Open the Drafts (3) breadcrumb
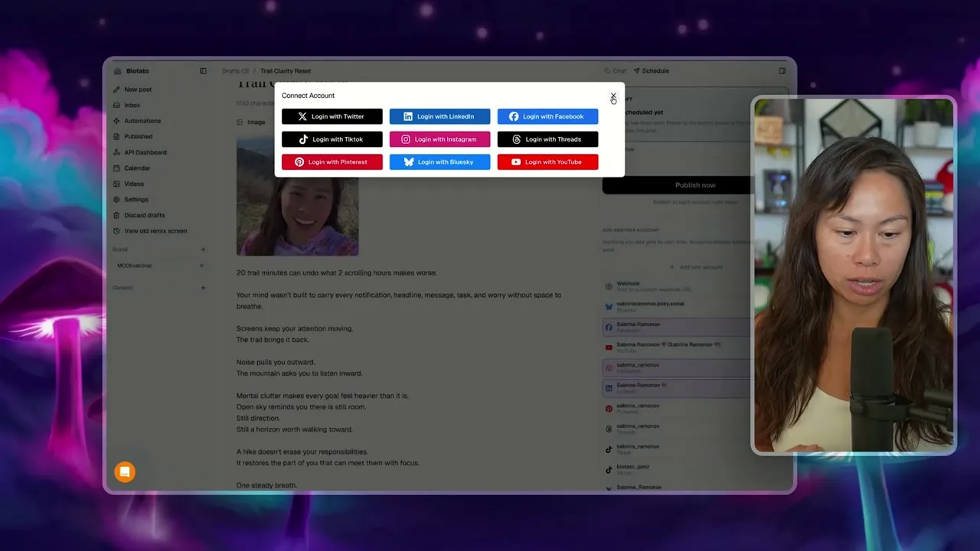This screenshot has width=980, height=551. coord(235,70)
